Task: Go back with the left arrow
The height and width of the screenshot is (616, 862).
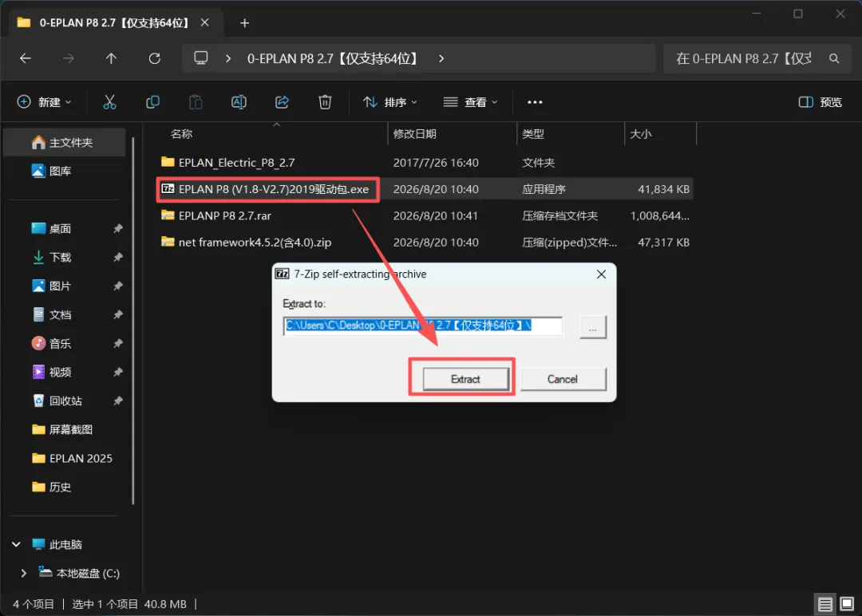Action: pyautogui.click(x=26, y=58)
